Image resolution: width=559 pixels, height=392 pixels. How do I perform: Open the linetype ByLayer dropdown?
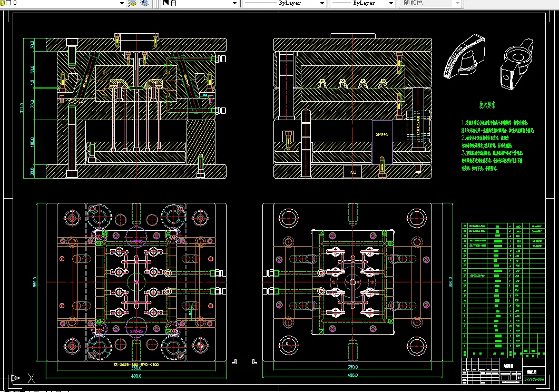(x=321, y=3)
